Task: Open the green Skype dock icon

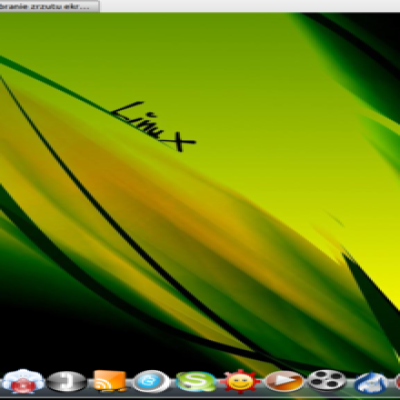Action: point(196,381)
